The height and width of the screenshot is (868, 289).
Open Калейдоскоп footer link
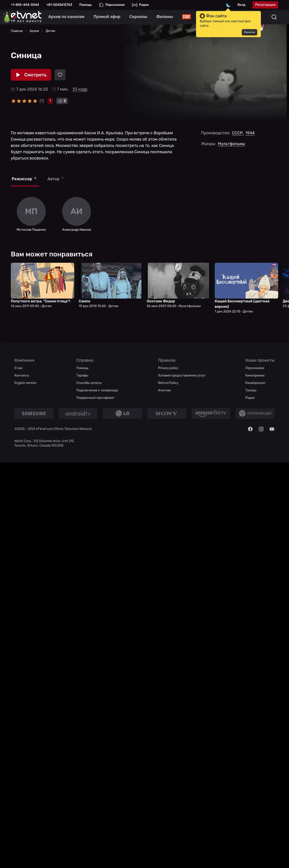click(x=255, y=383)
